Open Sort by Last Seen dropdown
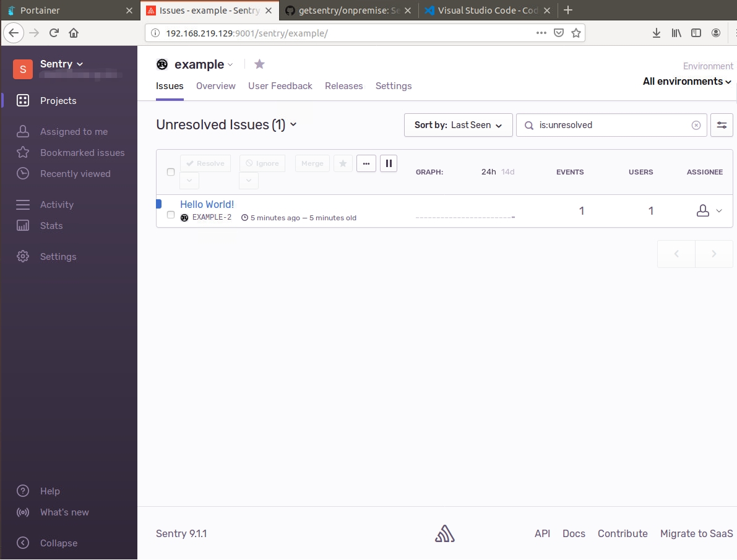Screen dimensions: 737x560 tap(459, 125)
